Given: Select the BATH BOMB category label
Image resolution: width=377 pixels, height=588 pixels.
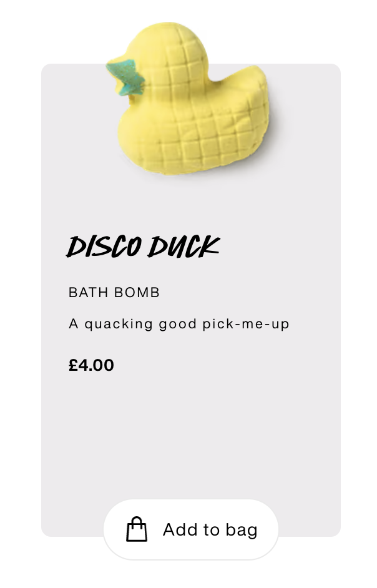Looking at the screenshot, I should tap(114, 293).
